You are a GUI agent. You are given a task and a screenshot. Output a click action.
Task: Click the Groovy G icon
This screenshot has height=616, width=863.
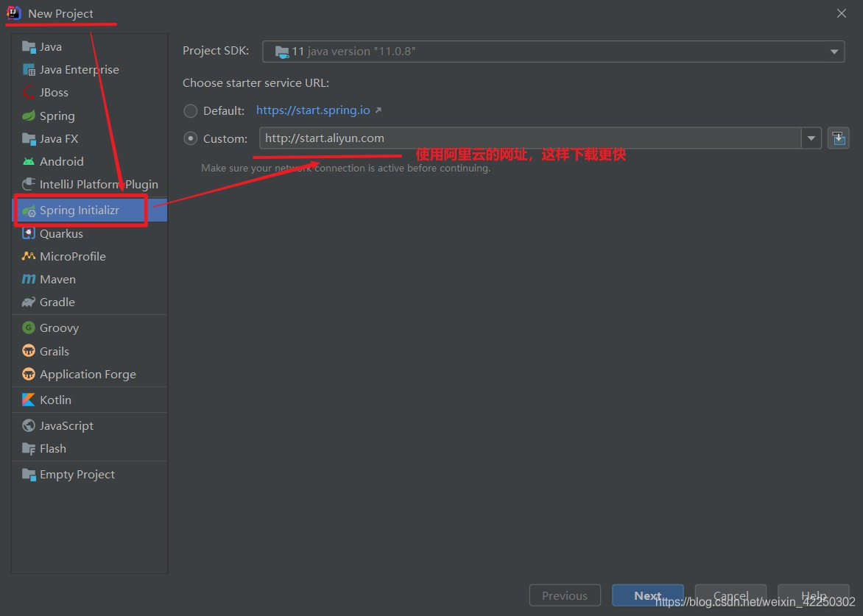pyautogui.click(x=29, y=328)
